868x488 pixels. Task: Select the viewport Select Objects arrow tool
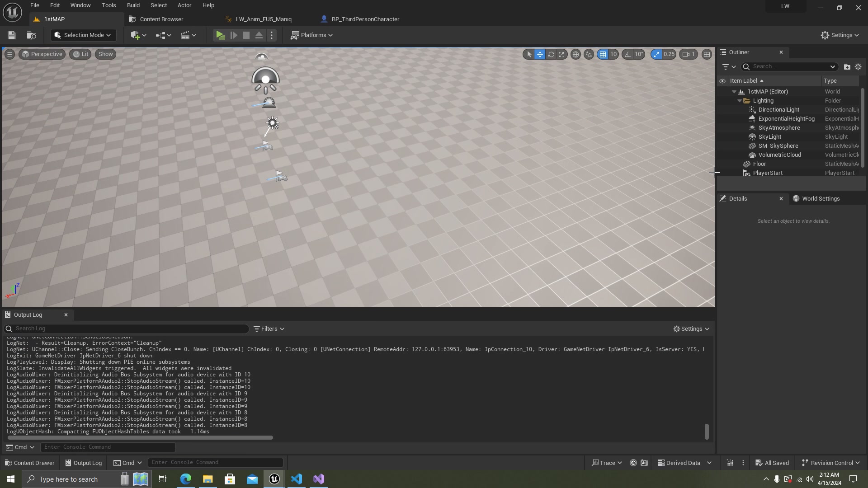(529, 54)
